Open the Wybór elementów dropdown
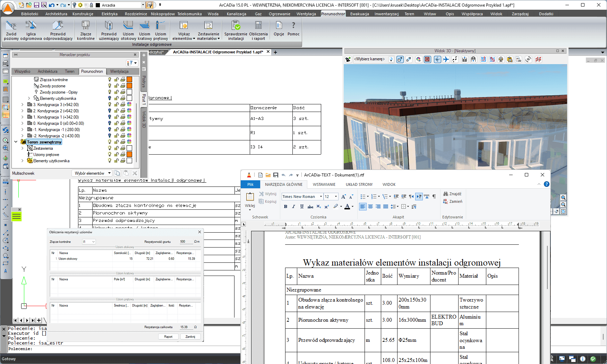This screenshot has width=607, height=364. [x=92, y=173]
